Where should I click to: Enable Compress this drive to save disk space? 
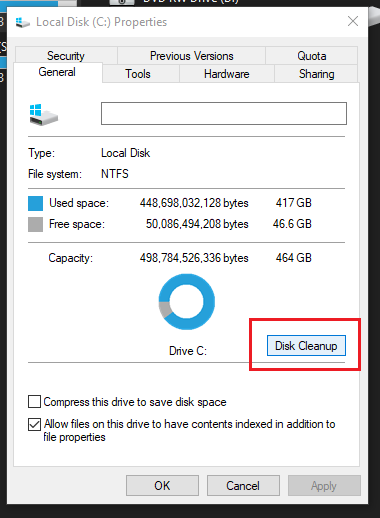click(x=34, y=402)
